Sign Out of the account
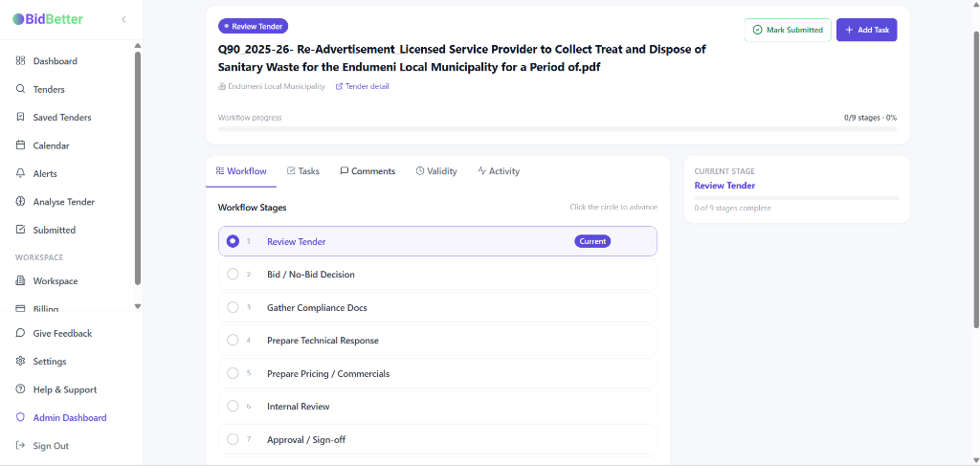The width and height of the screenshot is (980, 466). tap(51, 446)
